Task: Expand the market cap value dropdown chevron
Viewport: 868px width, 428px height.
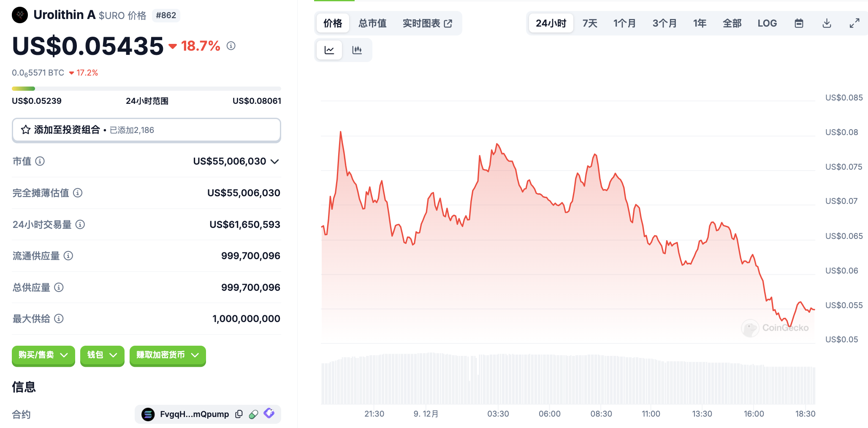Action: [x=275, y=161]
